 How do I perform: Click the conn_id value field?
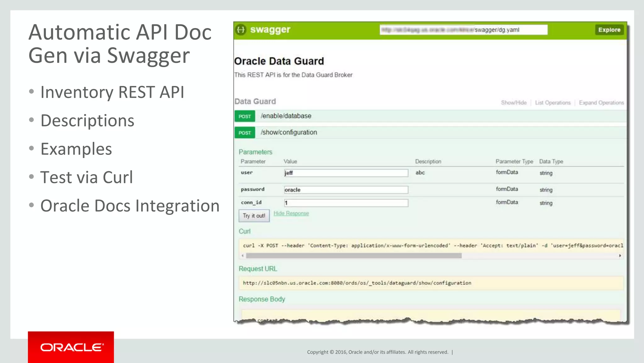tap(346, 203)
